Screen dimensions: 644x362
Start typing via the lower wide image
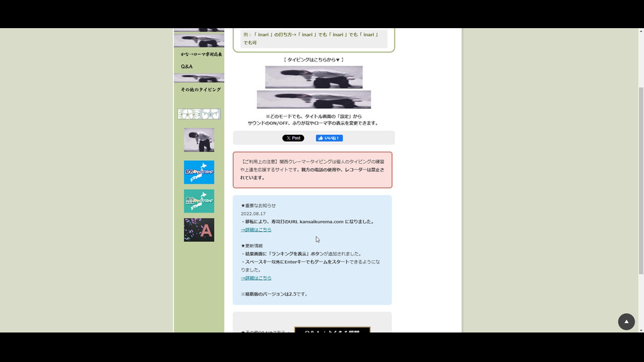[x=314, y=100]
